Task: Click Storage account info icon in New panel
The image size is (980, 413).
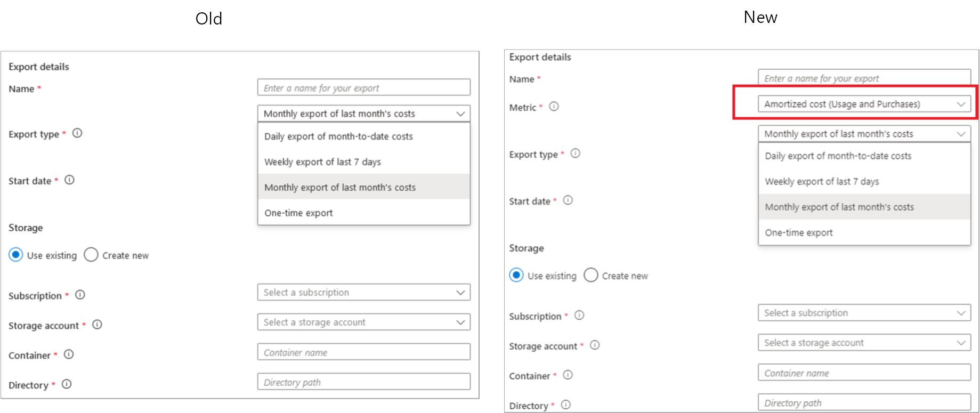Action: (x=595, y=345)
